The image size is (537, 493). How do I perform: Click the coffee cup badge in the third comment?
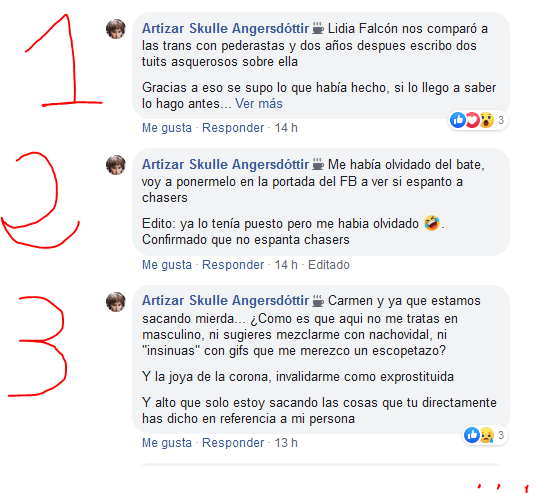[318, 301]
